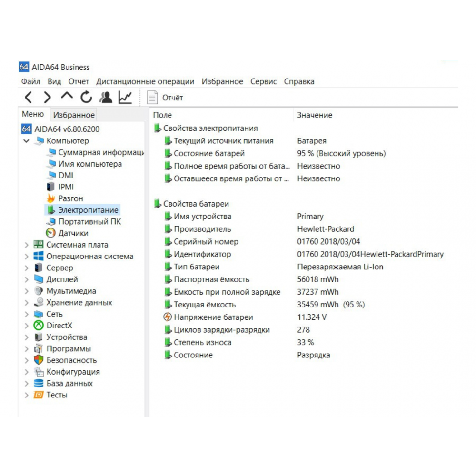
Task: Click the Hewlett-Packard manufacturer value
Action: point(326,229)
